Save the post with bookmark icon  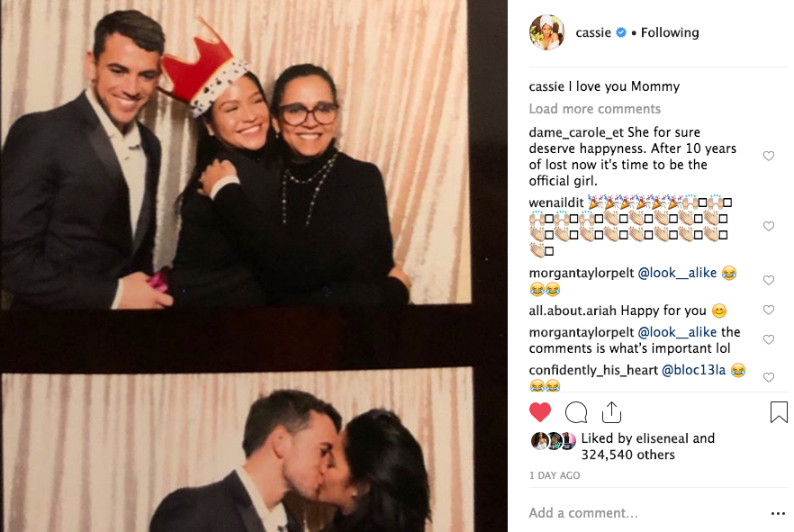pos(779,412)
